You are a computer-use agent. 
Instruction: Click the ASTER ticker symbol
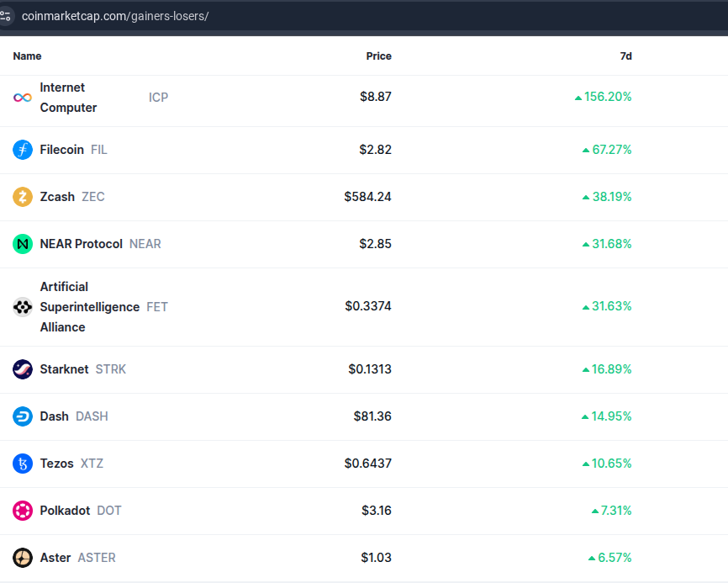point(97,558)
